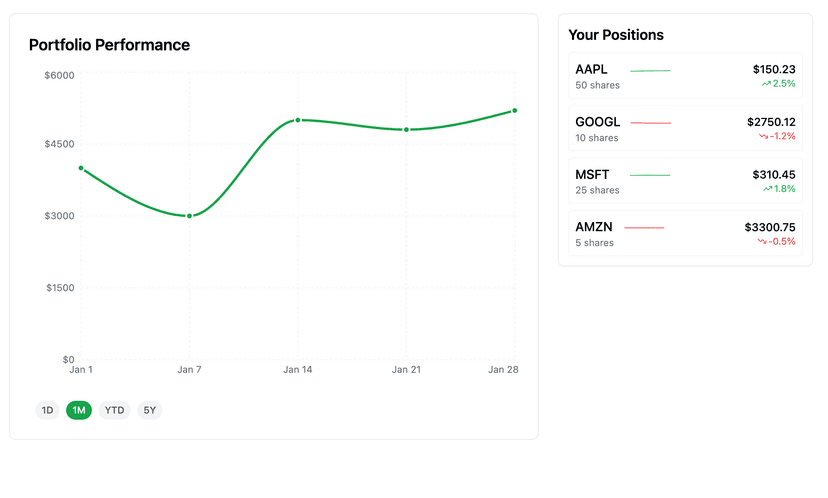
Task: Click GOOGL downward trend arrow icon
Action: [x=763, y=136]
